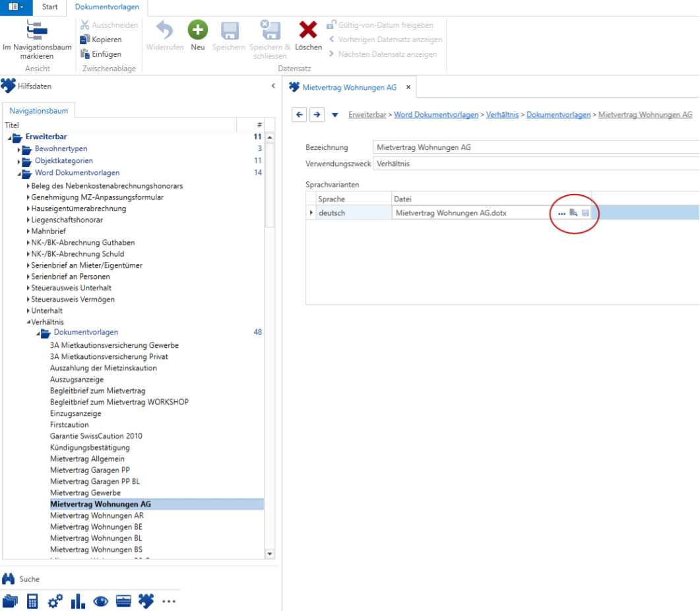
Task: Open the eye module icon in the bottom bar
Action: pyautogui.click(x=101, y=601)
